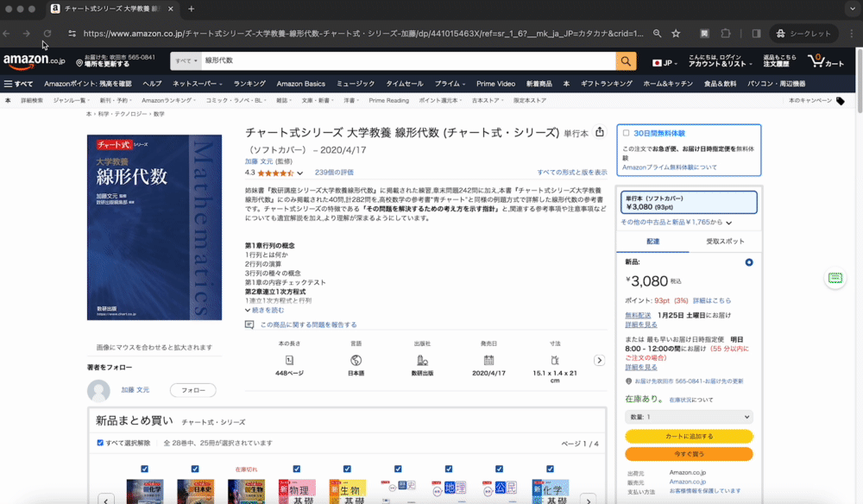The height and width of the screenshot is (504, 863).
Task: Uncheck the 日本史 book checkbox
Action: pyautogui.click(x=195, y=469)
